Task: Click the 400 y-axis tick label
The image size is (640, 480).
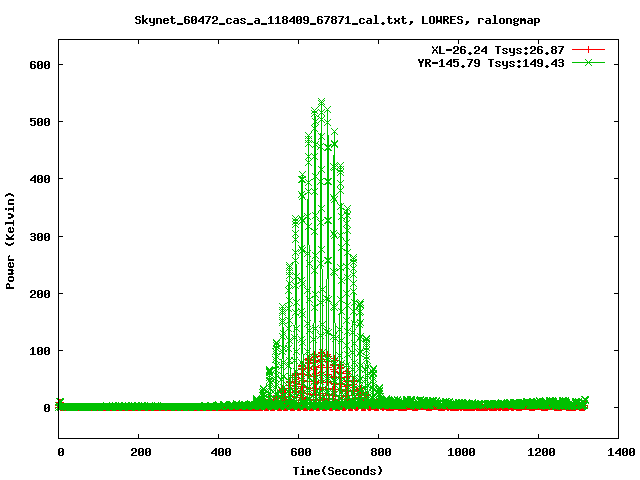Action: 40,179
